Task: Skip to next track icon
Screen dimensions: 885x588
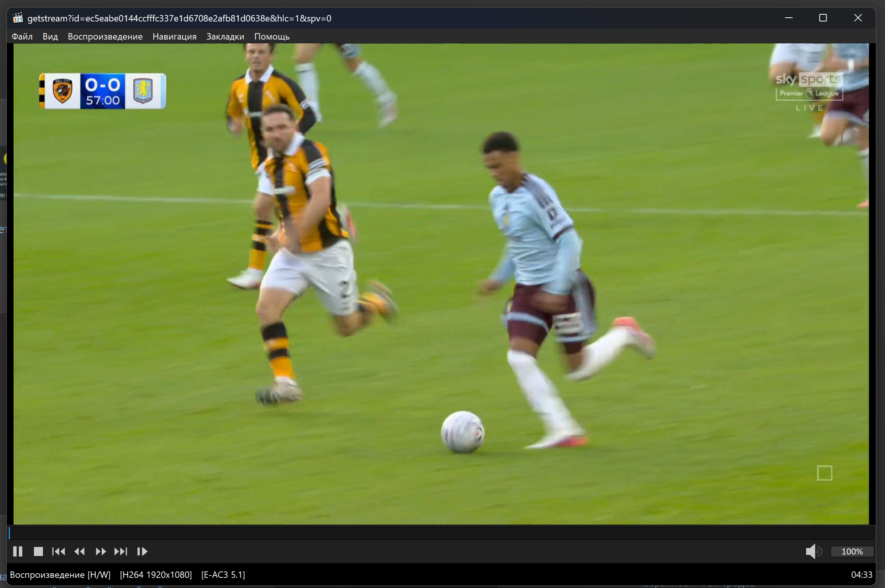Action: [x=121, y=551]
